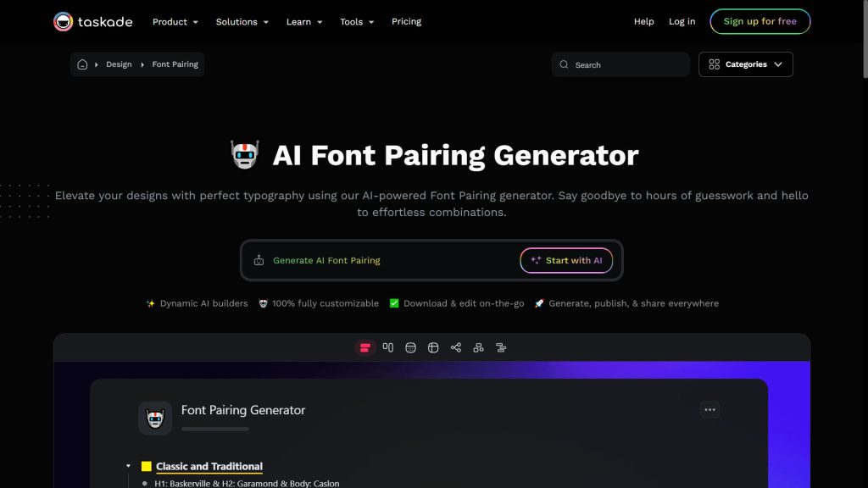Open the ellipsis options in Font Pairing Generator

coord(709,409)
